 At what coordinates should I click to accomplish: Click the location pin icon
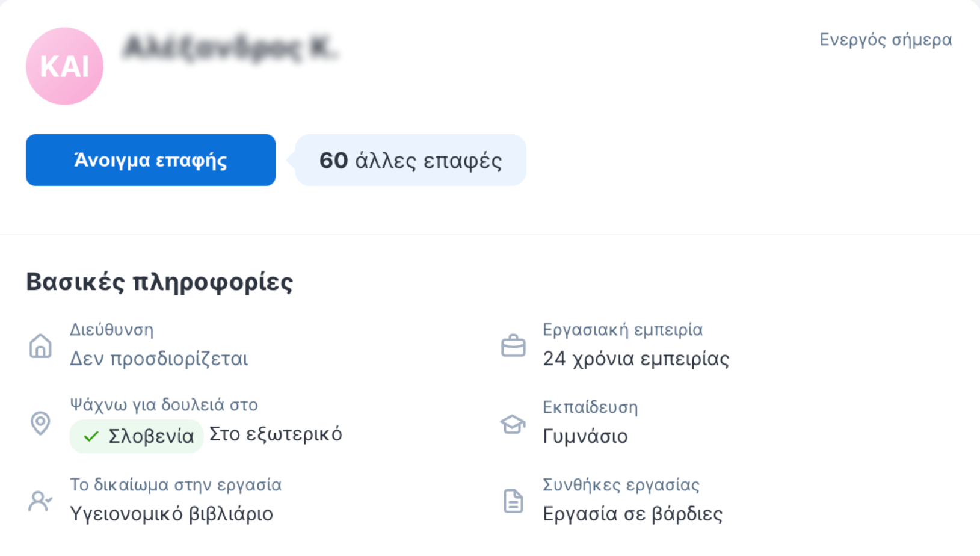point(40,423)
